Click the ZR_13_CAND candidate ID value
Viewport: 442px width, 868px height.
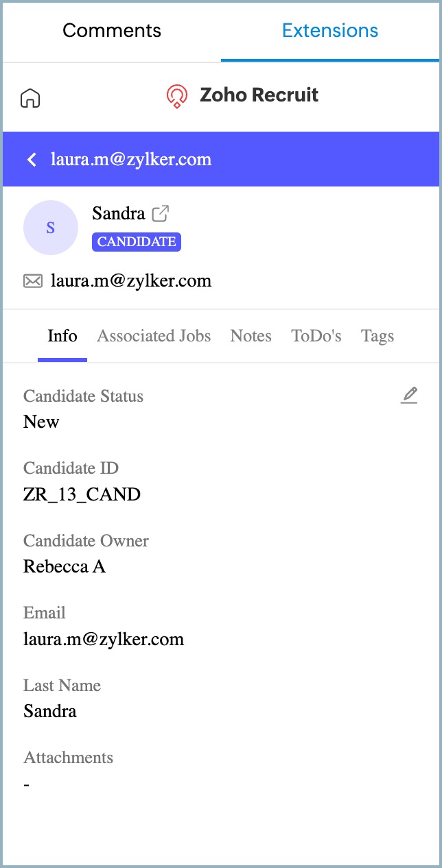[82, 494]
